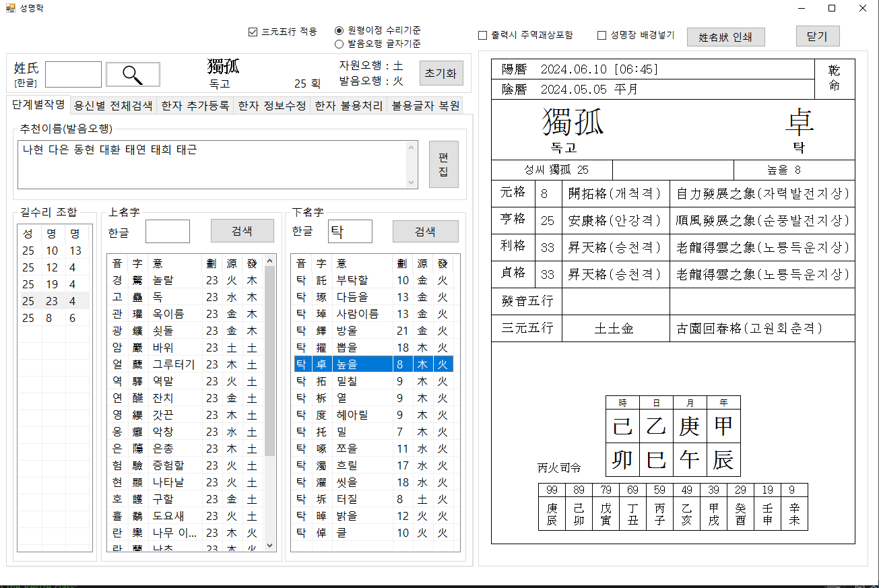Select 上名字 row 얼 그루터기
879x588 pixels.
click(x=186, y=364)
